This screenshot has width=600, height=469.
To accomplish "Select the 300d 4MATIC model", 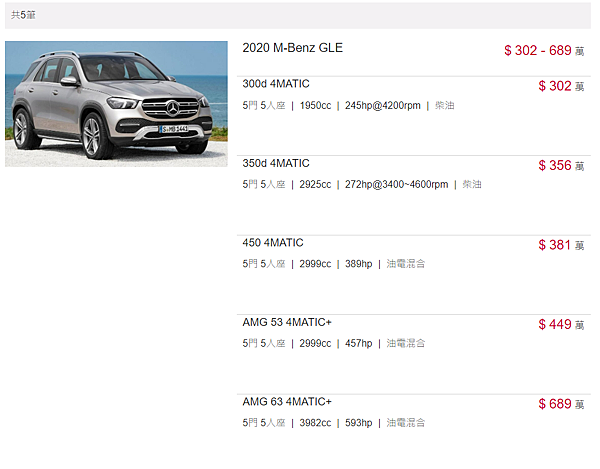I will pyautogui.click(x=276, y=84).
